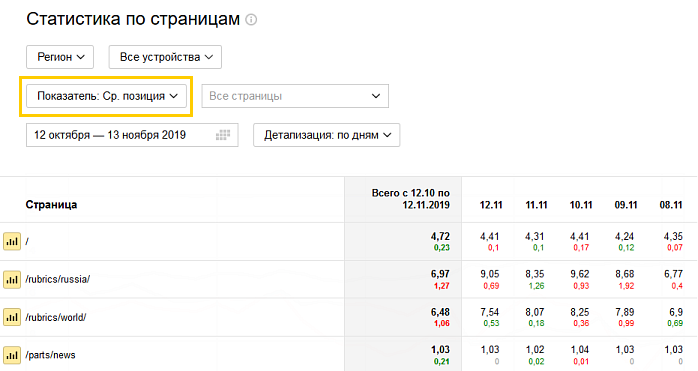Click the 08.11 date column header
The height and width of the screenshot is (371, 698).
671,205
